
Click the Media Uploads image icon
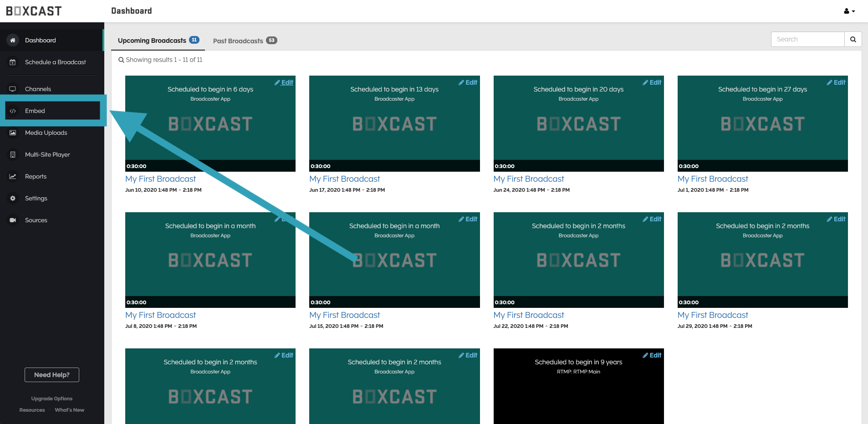pos(13,133)
